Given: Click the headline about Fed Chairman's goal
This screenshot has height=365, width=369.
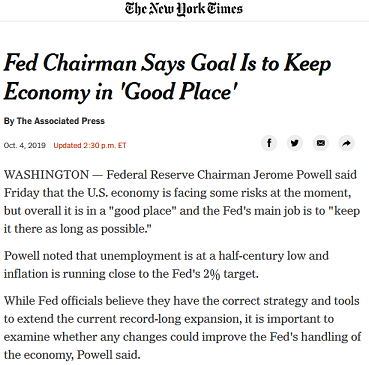Looking at the screenshot, I should click(167, 77).
